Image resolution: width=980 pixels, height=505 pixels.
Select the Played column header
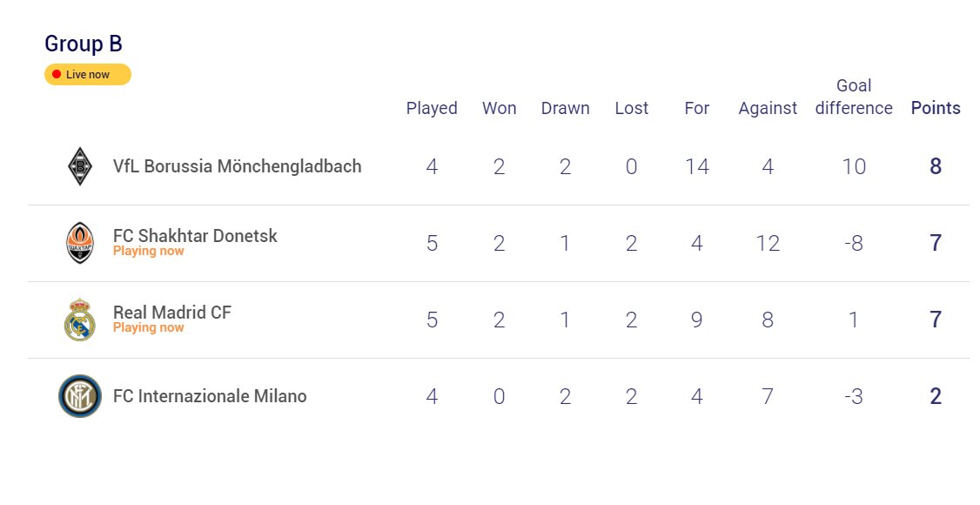click(x=432, y=108)
